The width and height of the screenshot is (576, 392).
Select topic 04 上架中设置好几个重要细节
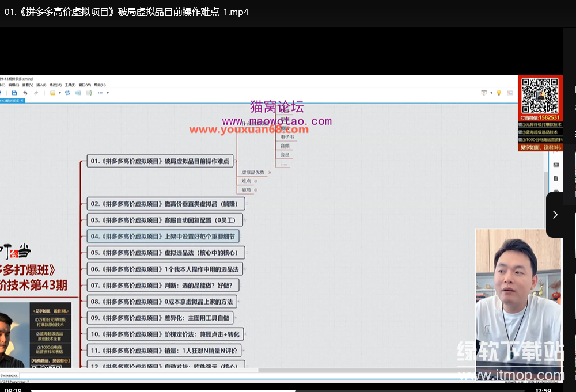(163, 237)
